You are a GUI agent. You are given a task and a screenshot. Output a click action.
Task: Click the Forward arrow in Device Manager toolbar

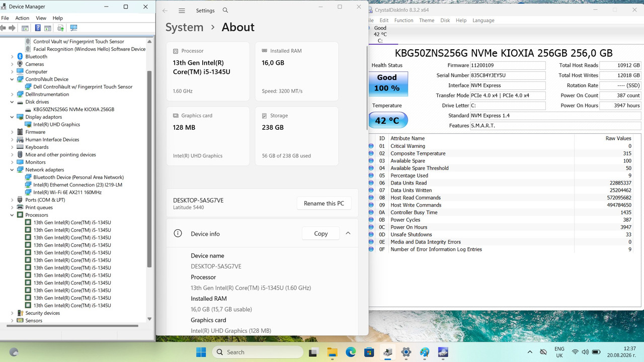(12, 28)
